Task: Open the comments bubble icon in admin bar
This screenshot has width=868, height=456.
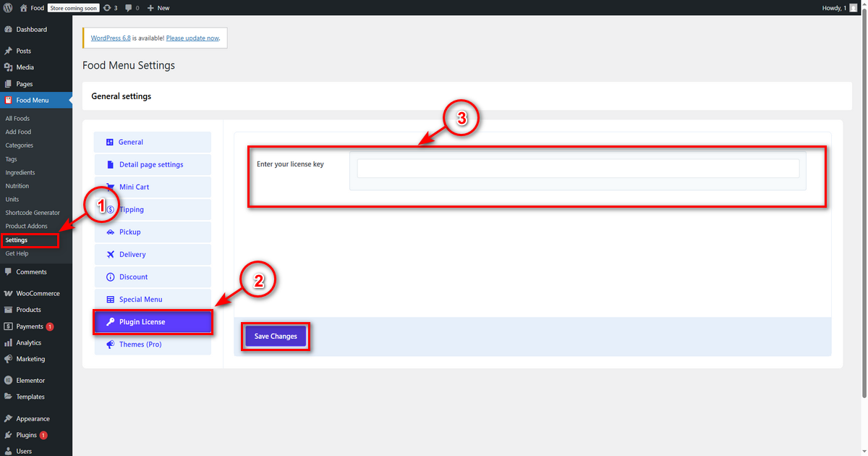Action: click(x=129, y=8)
